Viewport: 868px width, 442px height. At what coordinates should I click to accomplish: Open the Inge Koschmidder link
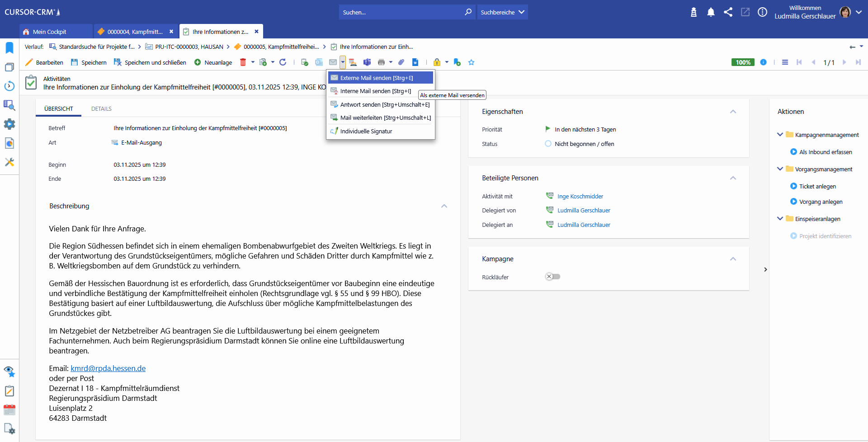click(x=580, y=196)
